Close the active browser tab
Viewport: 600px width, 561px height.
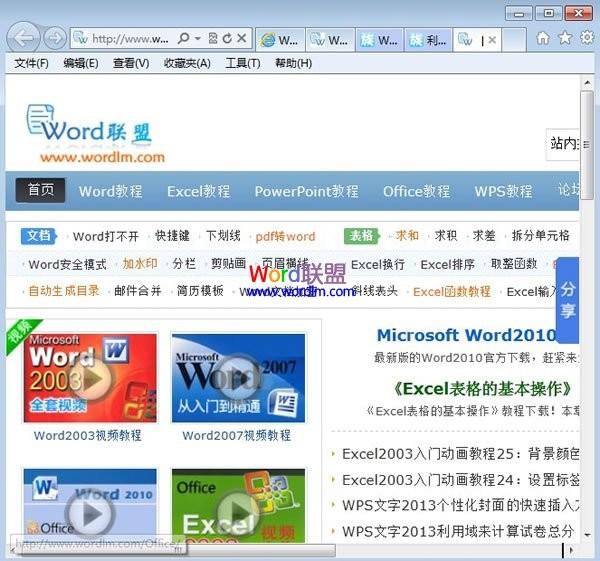(x=492, y=40)
